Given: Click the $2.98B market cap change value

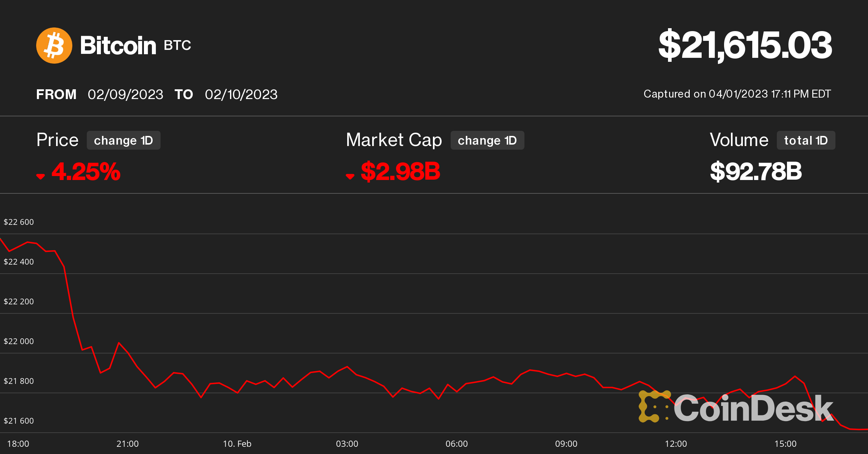Looking at the screenshot, I should 401,171.
